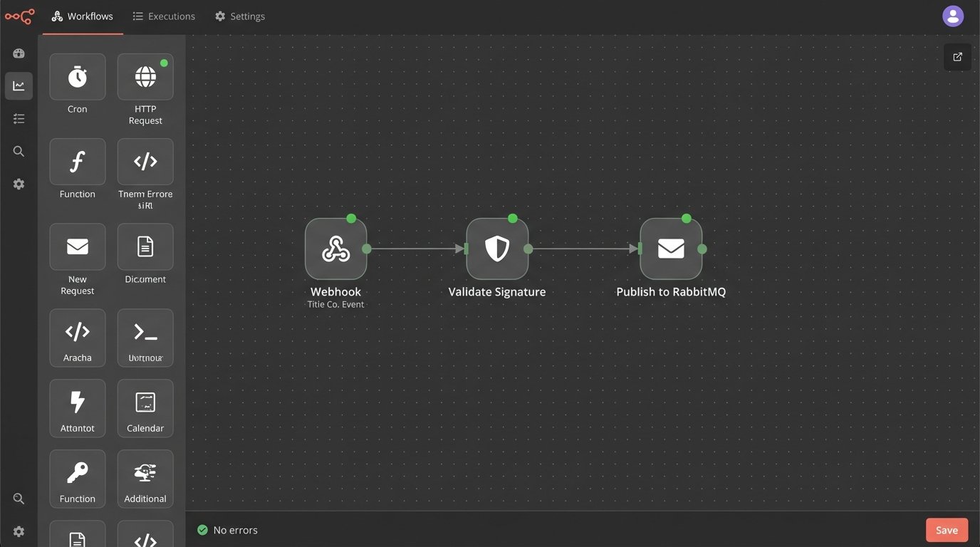This screenshot has width=980, height=547.
Task: Select the Function node from the node panel
Action: pos(77,162)
